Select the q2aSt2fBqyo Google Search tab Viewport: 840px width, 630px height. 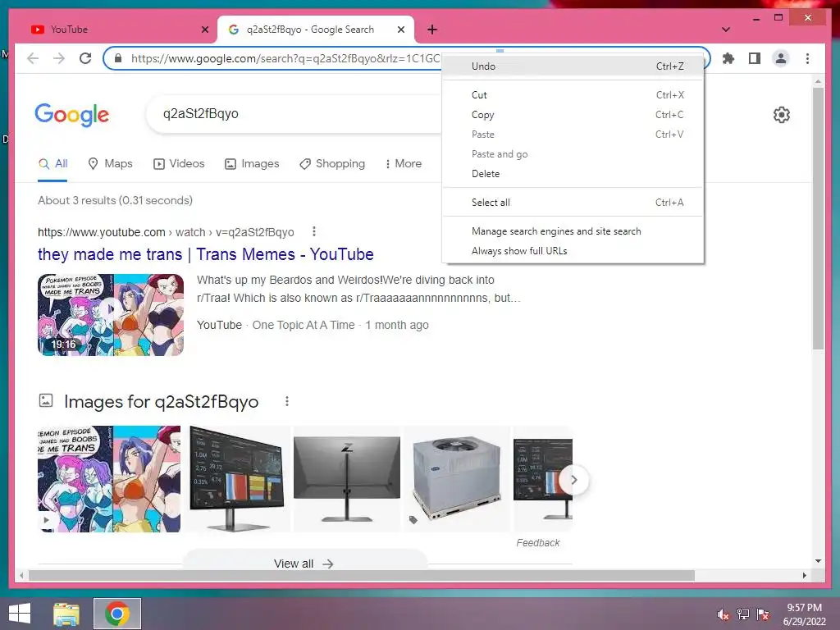point(316,30)
